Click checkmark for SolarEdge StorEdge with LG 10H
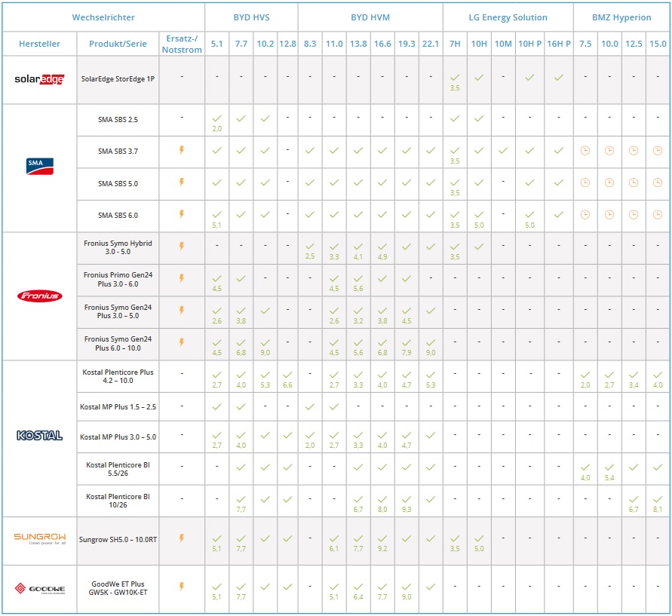Image resolution: width=672 pixels, height=616 pixels. [479, 77]
